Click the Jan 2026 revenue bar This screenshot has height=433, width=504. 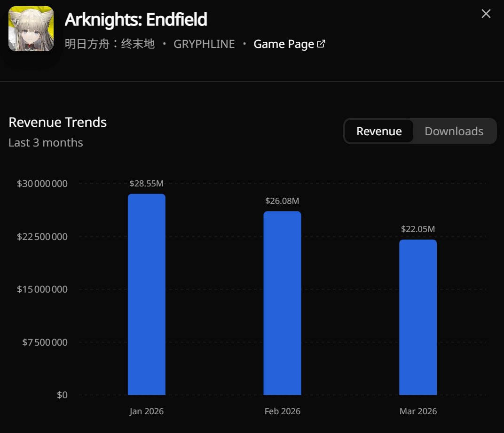(147, 294)
